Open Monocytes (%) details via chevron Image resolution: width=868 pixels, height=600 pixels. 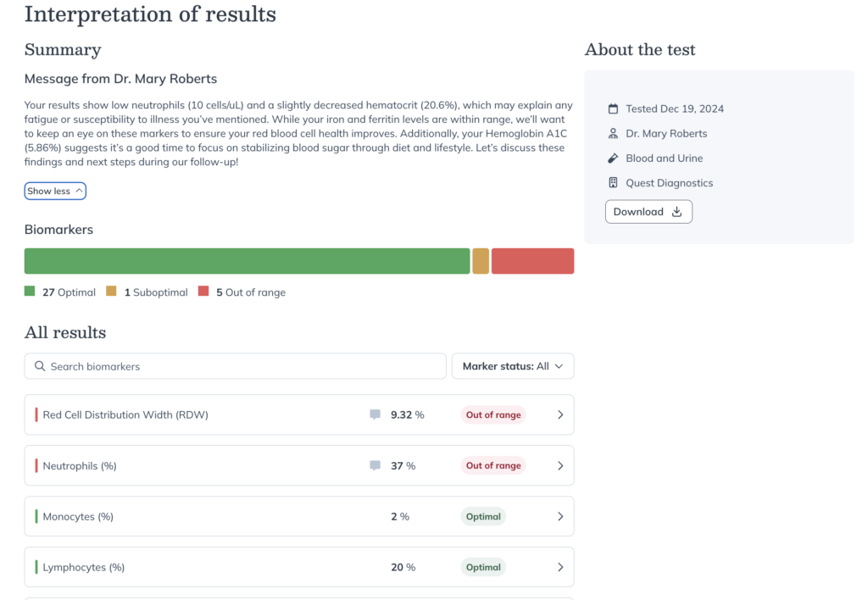(559, 517)
